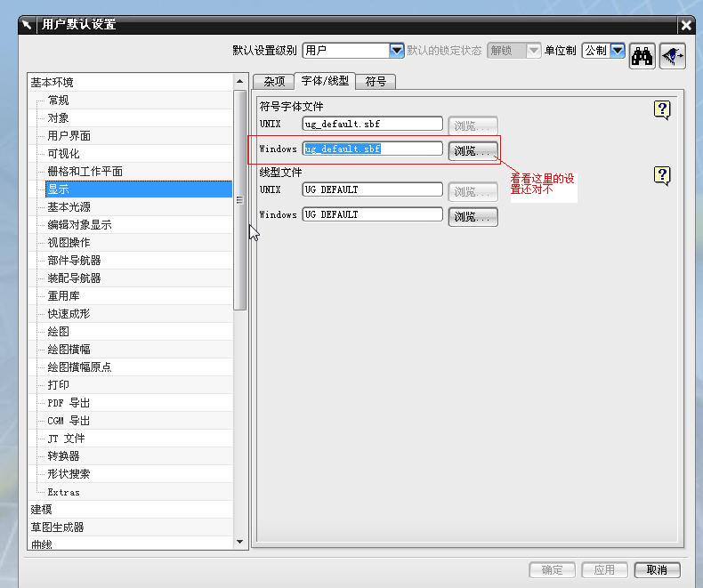The width and height of the screenshot is (703, 588).
Task: Click disabled 浏览 beside UNIX symbol font
Action: (x=473, y=126)
